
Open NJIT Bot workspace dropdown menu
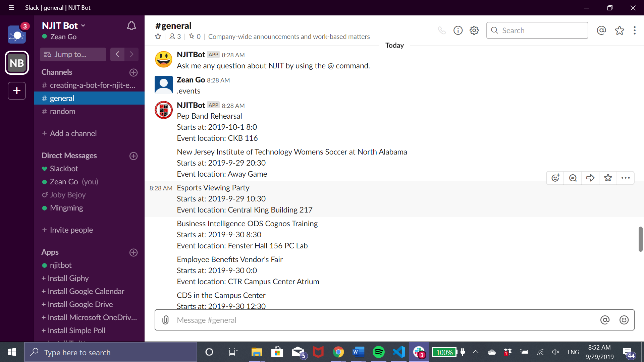pyautogui.click(x=64, y=26)
